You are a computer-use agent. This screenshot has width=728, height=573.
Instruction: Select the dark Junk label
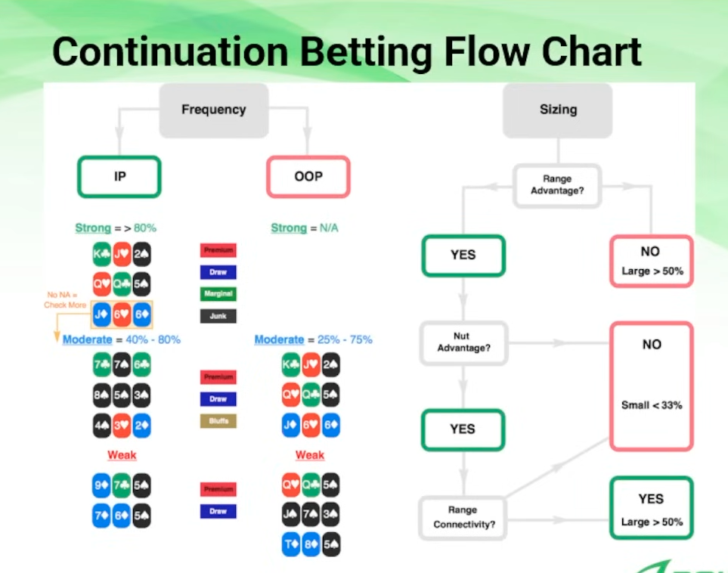pyautogui.click(x=218, y=316)
